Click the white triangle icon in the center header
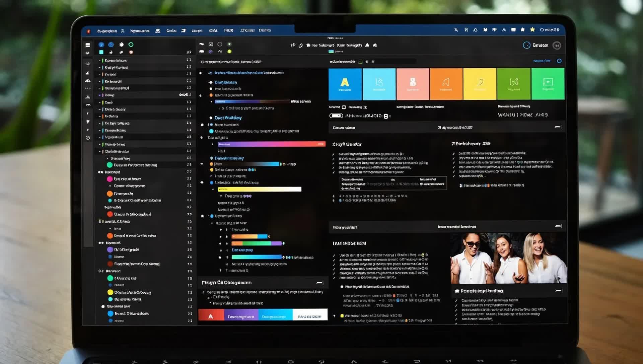Viewport: 643px width, 364px height. click(367, 45)
